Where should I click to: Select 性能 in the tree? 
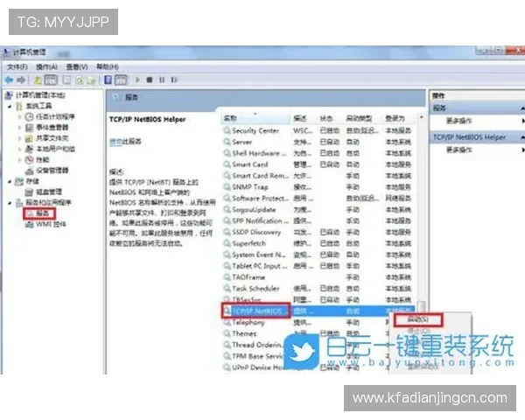[43, 159]
